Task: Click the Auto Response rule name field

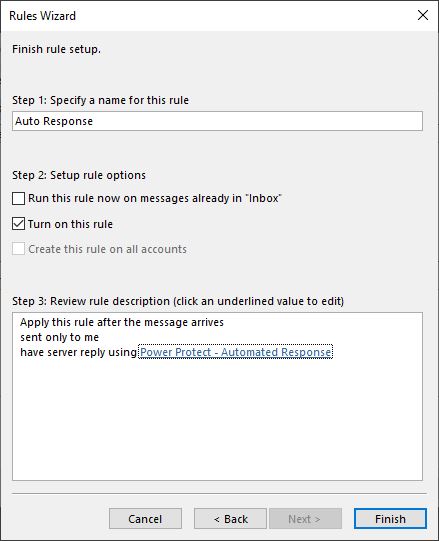Action: tap(217, 121)
